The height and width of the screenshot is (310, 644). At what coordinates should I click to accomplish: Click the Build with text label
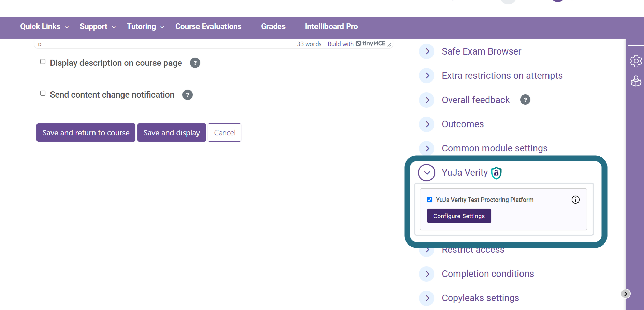tap(340, 44)
